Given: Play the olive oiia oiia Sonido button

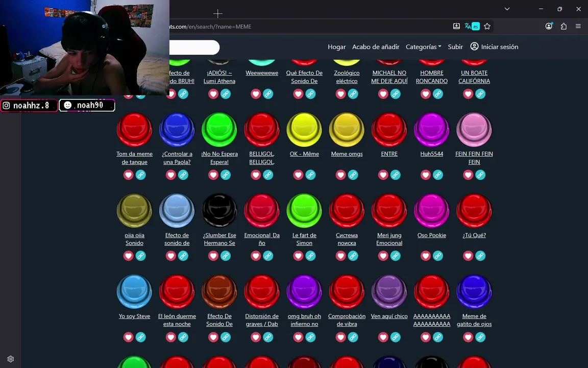Looking at the screenshot, I should [x=134, y=211].
